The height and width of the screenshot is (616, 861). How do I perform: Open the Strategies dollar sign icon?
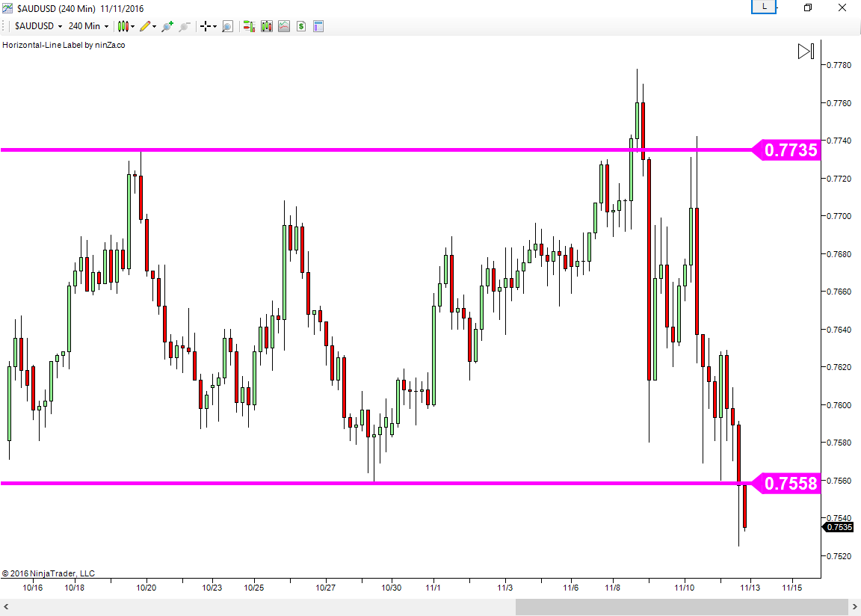pos(301,26)
